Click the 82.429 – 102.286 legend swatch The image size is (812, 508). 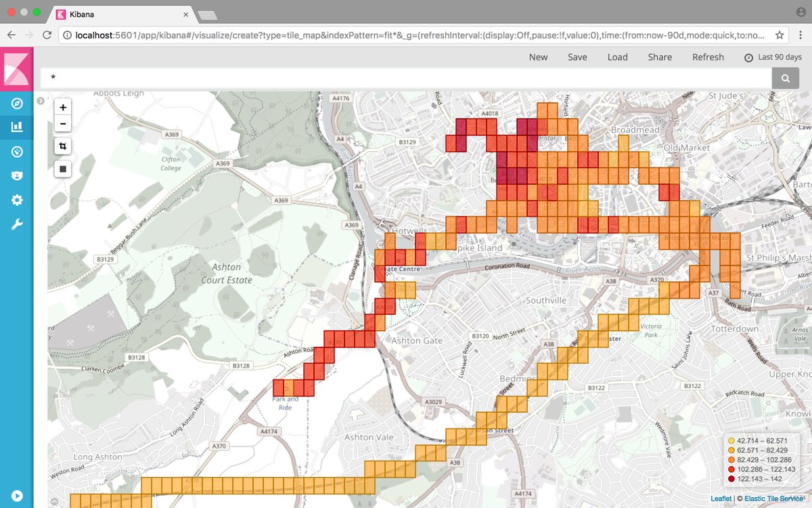731,460
